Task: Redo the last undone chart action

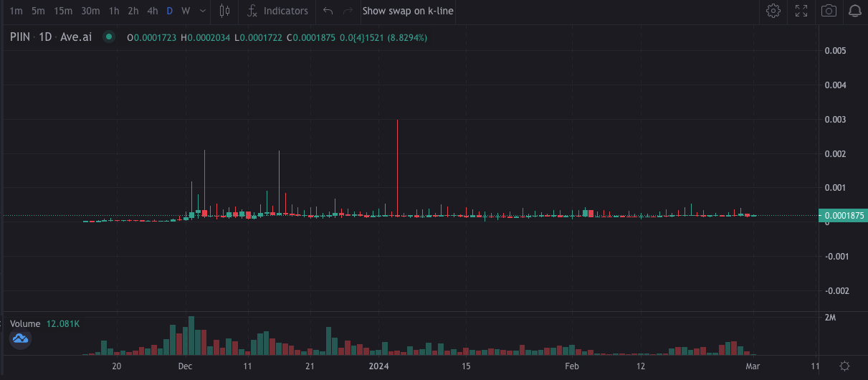Action: (348, 11)
